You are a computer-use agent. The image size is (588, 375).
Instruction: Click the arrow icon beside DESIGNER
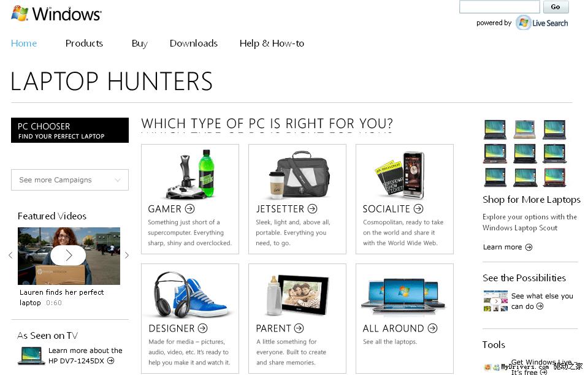(x=202, y=328)
